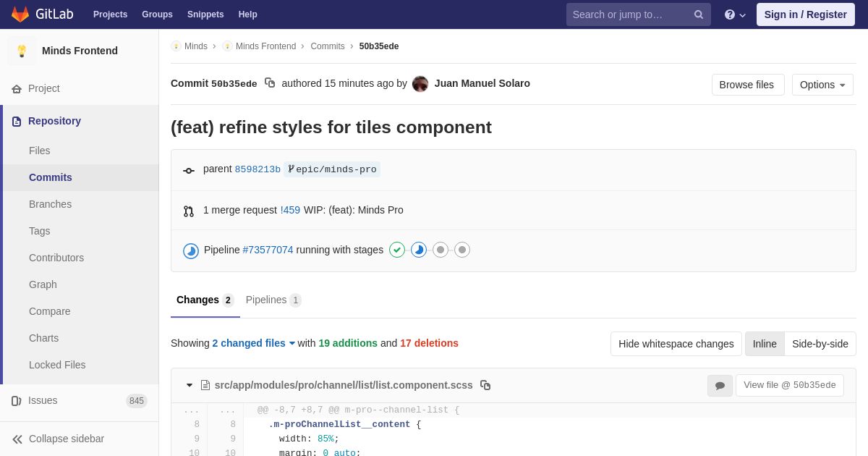Screen dimensions: 868x456
Task: Go to Contributors in the sidebar
Action: coord(56,258)
